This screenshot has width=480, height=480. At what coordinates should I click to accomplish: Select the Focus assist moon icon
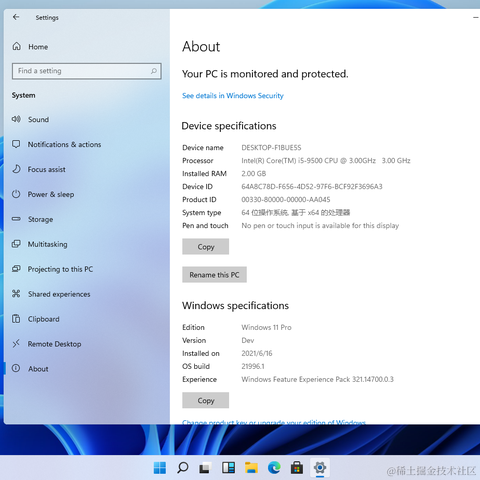pos(16,169)
